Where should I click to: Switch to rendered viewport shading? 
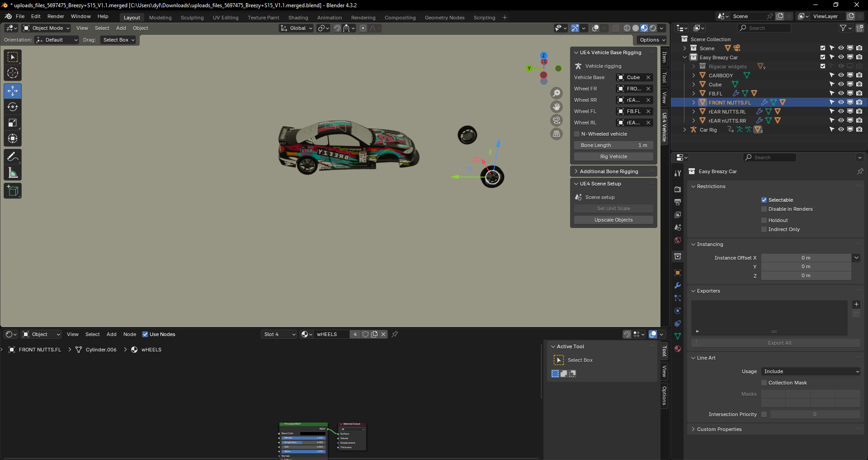click(x=653, y=28)
